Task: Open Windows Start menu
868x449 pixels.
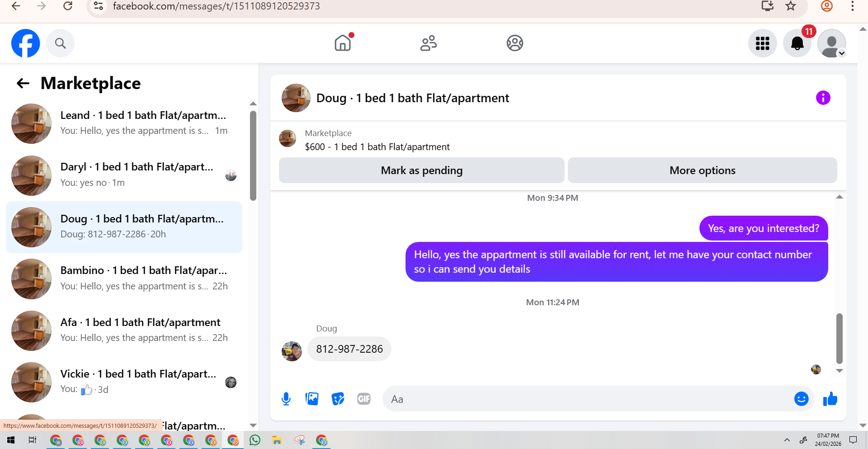Action: (x=11, y=440)
